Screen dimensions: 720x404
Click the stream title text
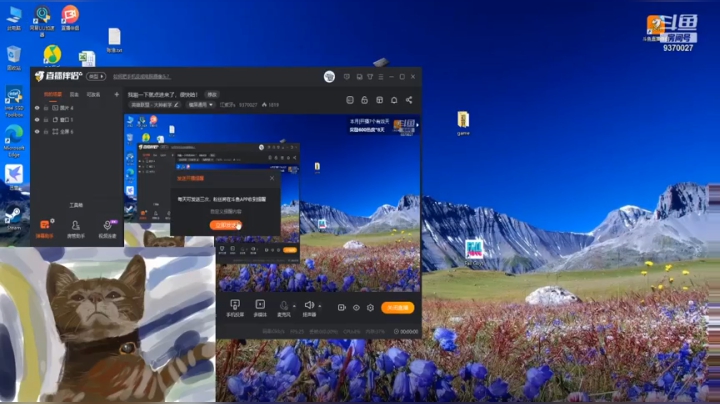click(x=163, y=95)
